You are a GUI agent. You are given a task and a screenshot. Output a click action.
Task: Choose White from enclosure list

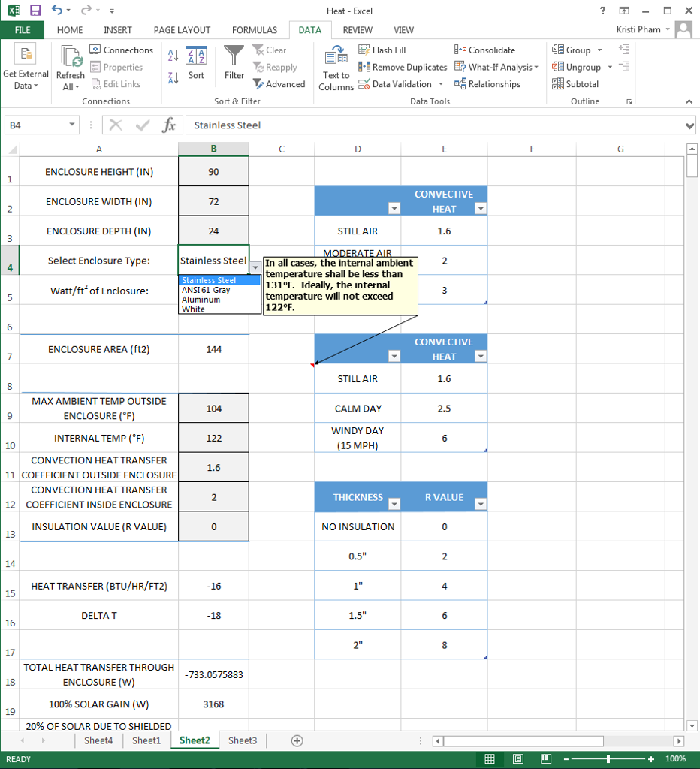[219, 309]
